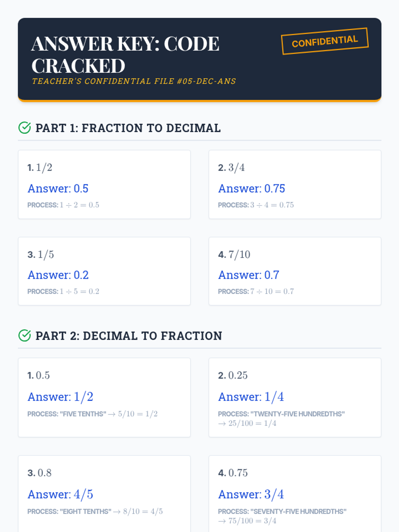Click Answer: 1/2 in the 0.5 card
This screenshot has width=399, height=532.
61,397
